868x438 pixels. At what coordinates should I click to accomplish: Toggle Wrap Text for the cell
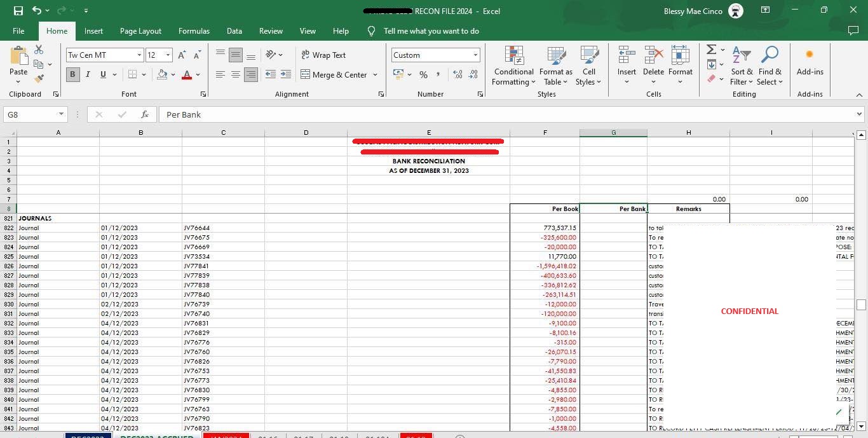(323, 55)
